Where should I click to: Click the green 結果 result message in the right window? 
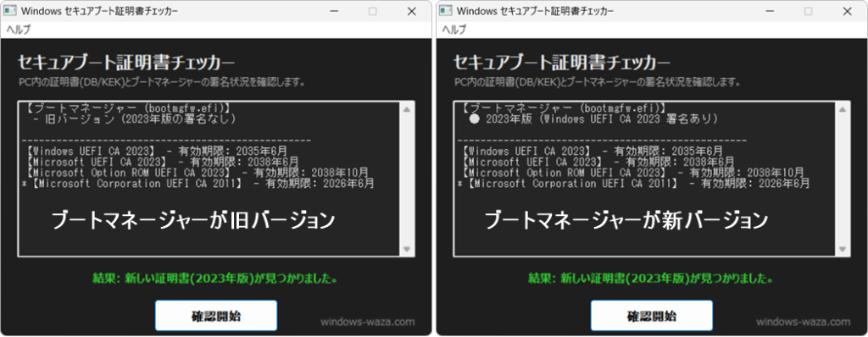coord(652,279)
